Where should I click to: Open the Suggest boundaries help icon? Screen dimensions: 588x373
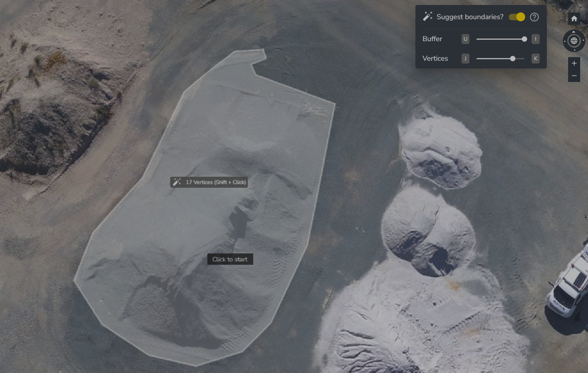(x=534, y=17)
